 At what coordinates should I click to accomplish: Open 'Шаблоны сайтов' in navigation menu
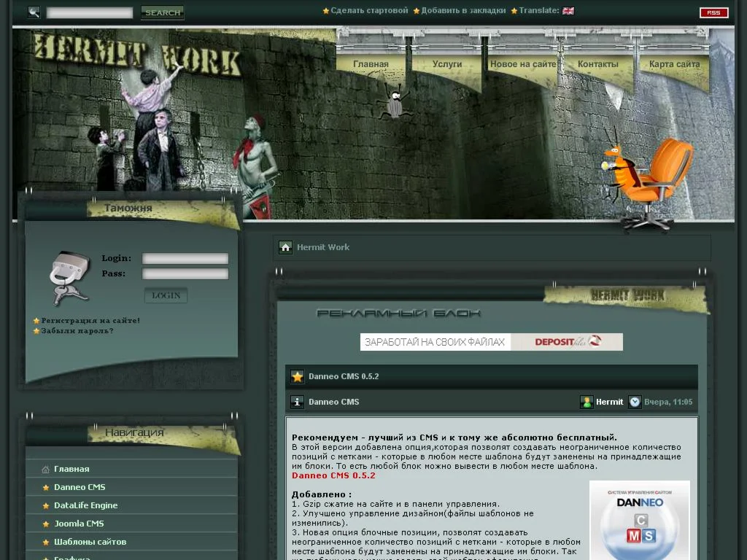click(x=90, y=542)
